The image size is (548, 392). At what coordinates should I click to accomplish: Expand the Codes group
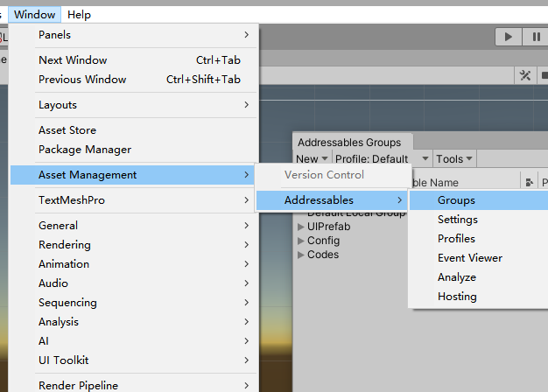[300, 255]
